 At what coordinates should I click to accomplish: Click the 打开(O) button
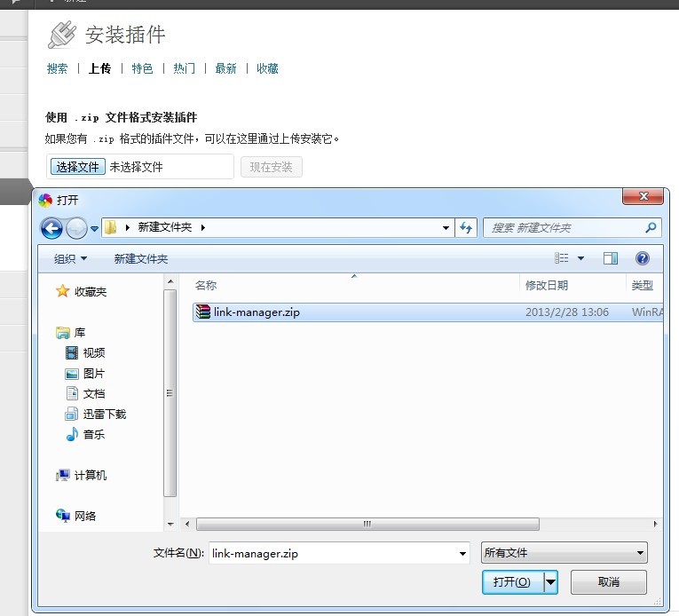point(512,582)
